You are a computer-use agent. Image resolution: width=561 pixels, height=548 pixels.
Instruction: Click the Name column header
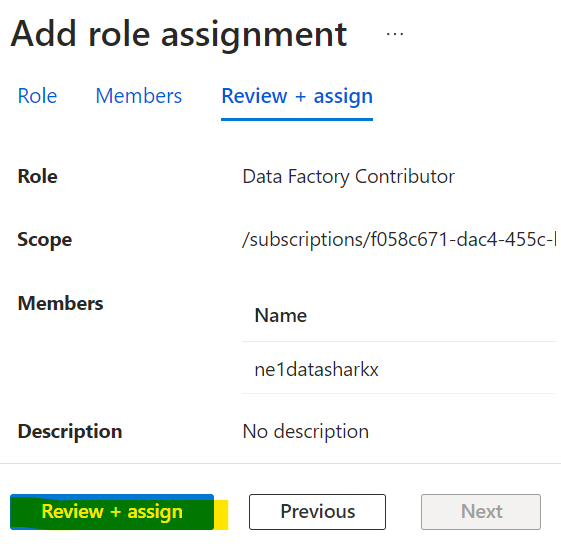280,315
